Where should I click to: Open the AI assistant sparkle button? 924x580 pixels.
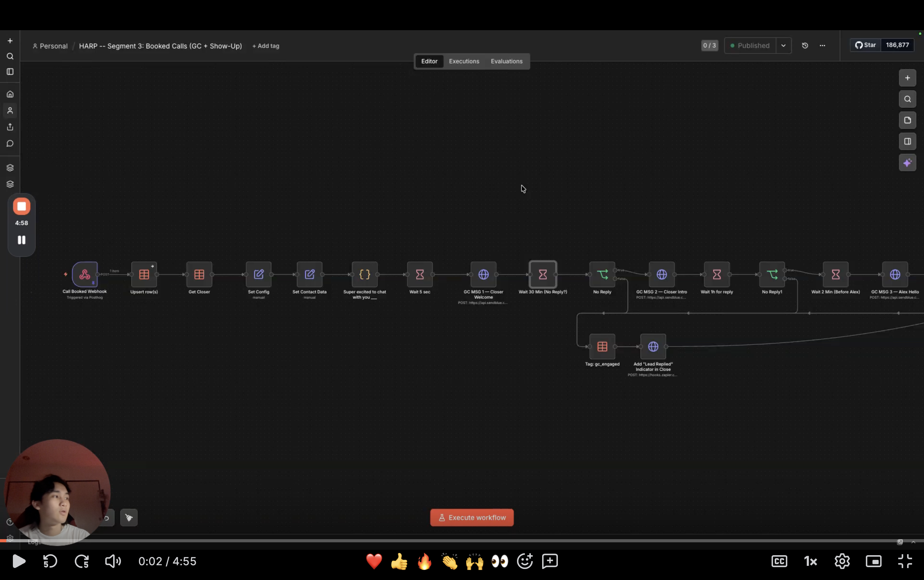(x=908, y=163)
